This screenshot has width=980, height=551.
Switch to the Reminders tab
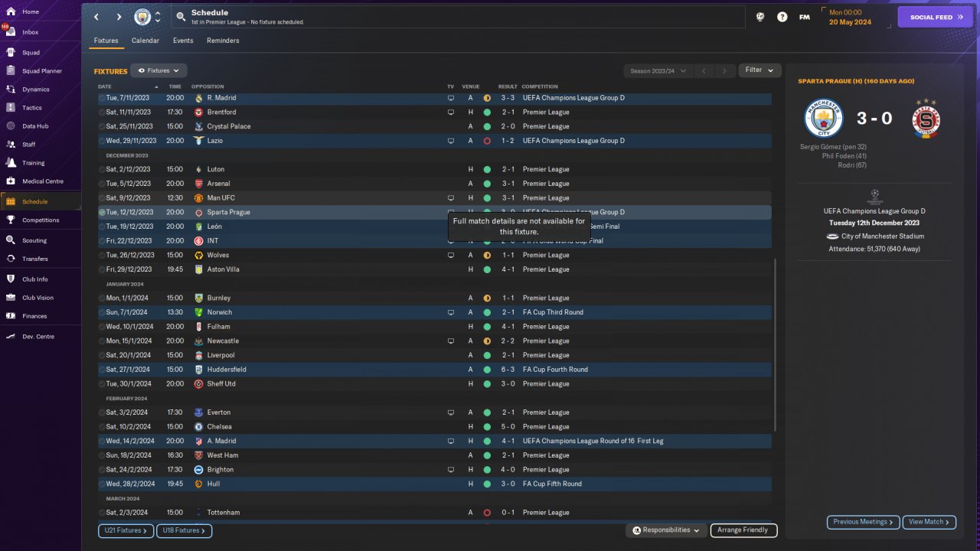point(223,41)
